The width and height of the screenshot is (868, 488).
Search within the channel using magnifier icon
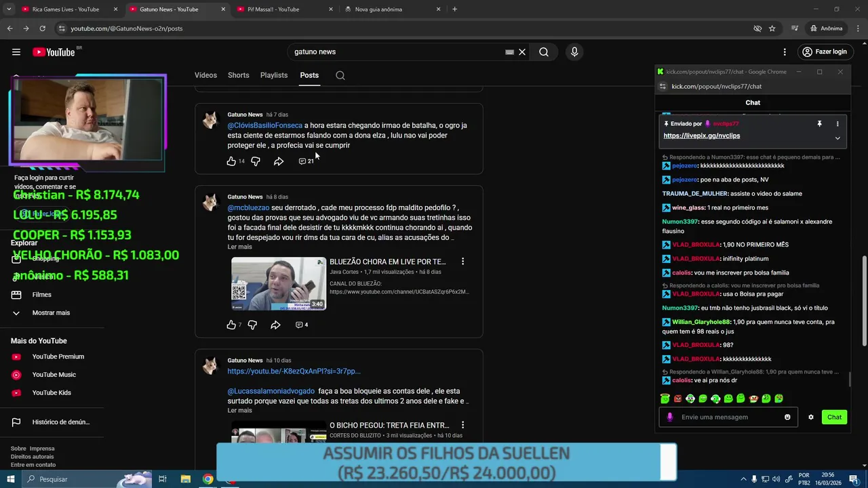[340, 75]
